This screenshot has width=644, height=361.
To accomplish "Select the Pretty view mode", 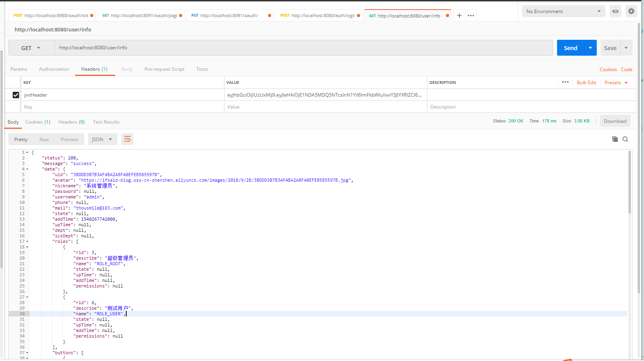I will (21, 140).
